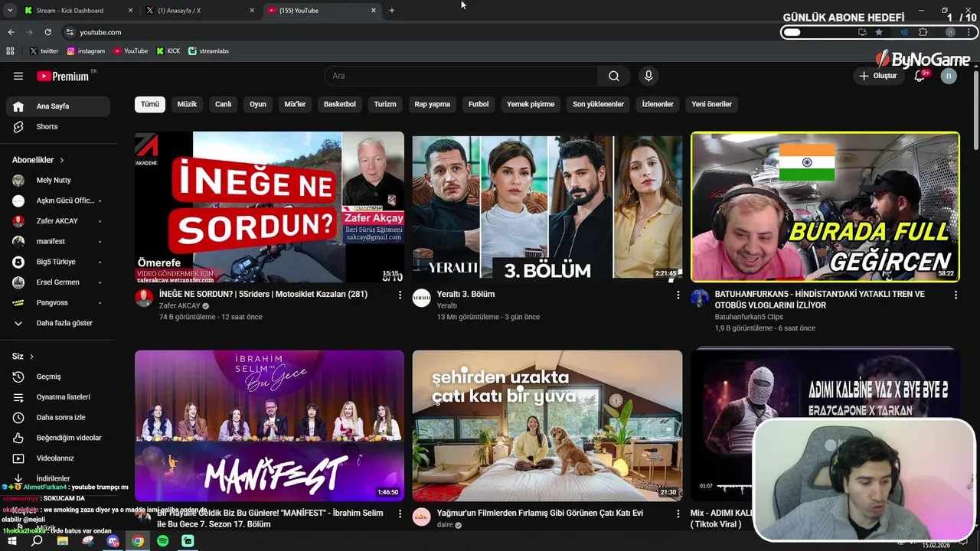The width and height of the screenshot is (980, 551).
Task: Select the Müzik filter chip
Action: [x=187, y=104]
